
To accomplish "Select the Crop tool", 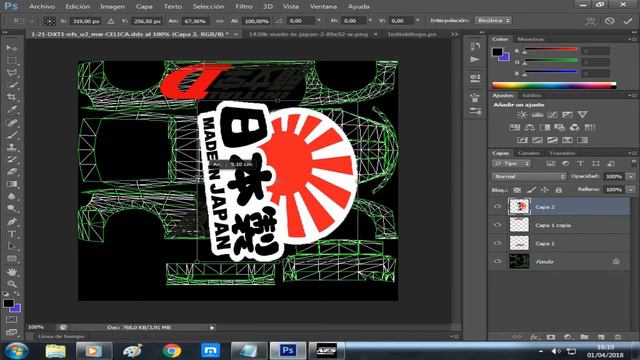I will [11, 97].
